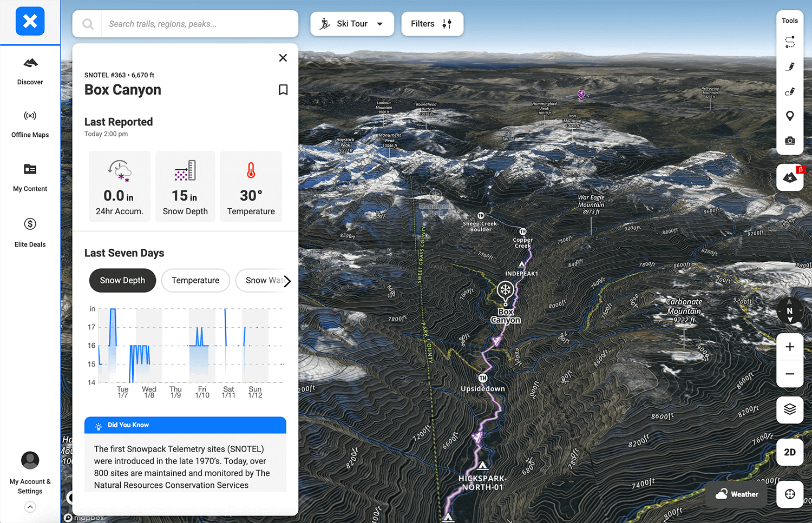
Task: Zoom in on the map
Action: pyautogui.click(x=790, y=347)
